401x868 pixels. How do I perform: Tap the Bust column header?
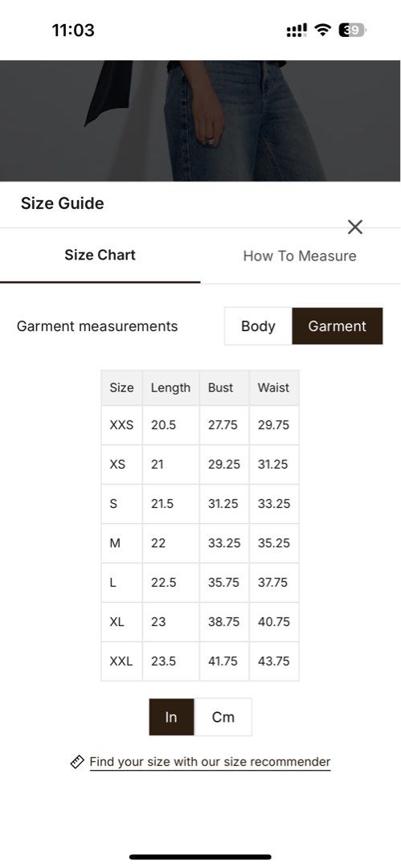point(220,387)
